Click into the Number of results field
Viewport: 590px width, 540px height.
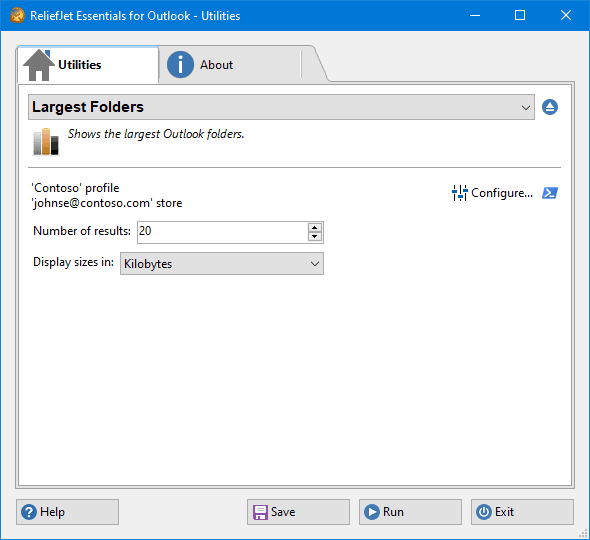pyautogui.click(x=222, y=232)
